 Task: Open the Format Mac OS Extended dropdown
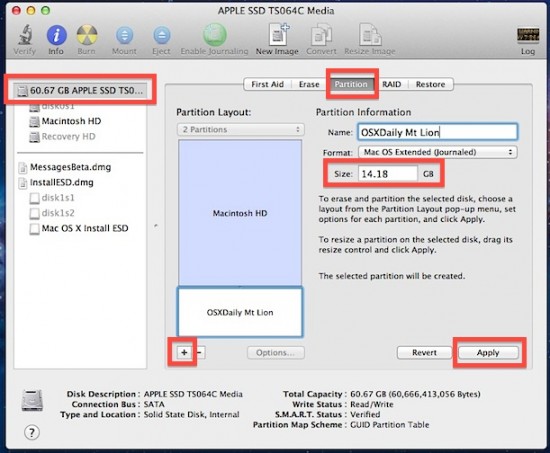[437, 152]
